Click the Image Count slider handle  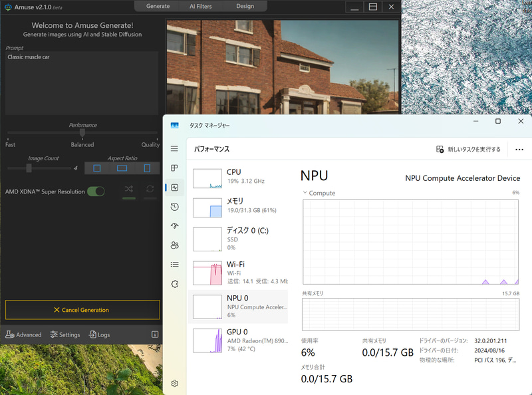(29, 168)
